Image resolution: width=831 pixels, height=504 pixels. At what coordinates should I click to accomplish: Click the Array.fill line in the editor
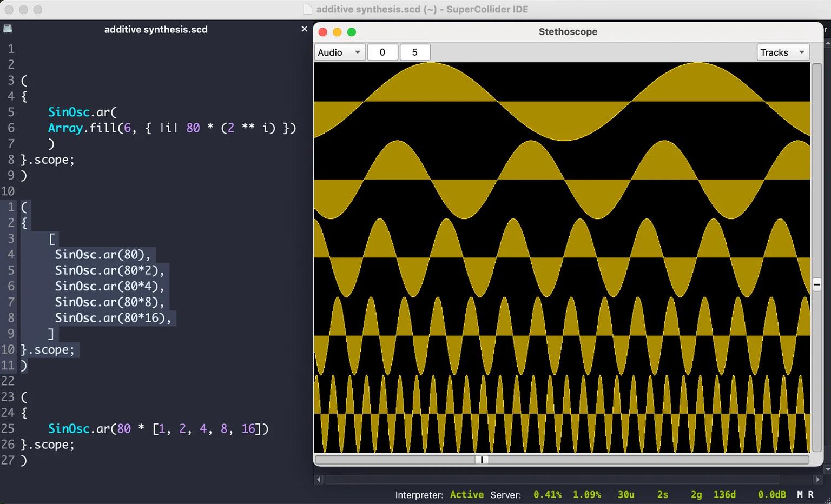click(172, 128)
